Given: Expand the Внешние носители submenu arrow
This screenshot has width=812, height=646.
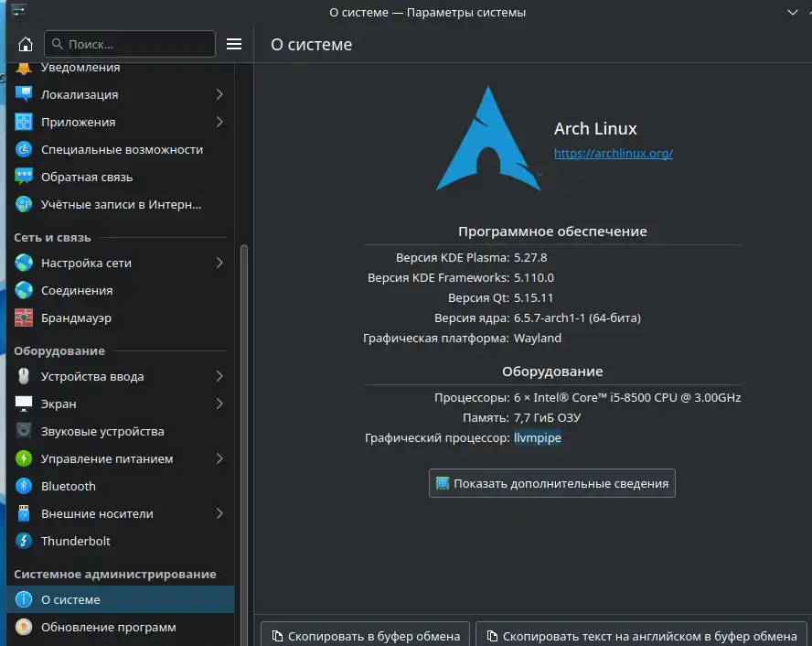Looking at the screenshot, I should pos(219,513).
